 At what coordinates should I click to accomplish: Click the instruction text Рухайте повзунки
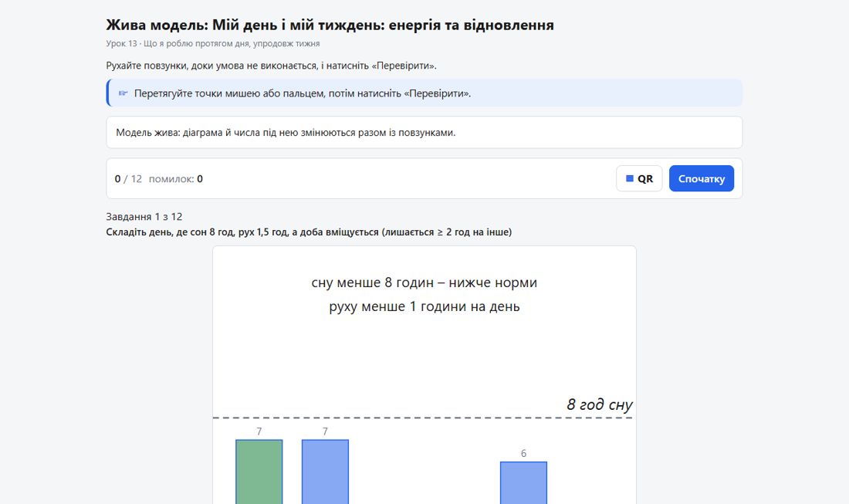(x=271, y=66)
